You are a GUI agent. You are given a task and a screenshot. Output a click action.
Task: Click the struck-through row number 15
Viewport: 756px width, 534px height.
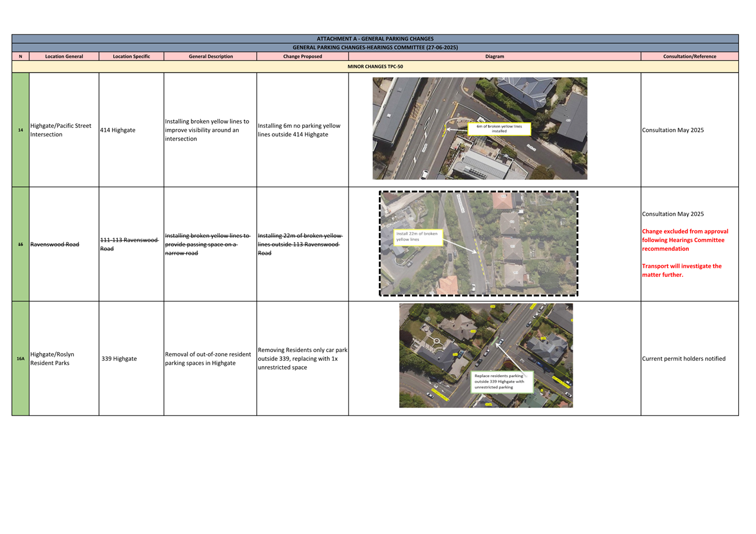pos(21,244)
